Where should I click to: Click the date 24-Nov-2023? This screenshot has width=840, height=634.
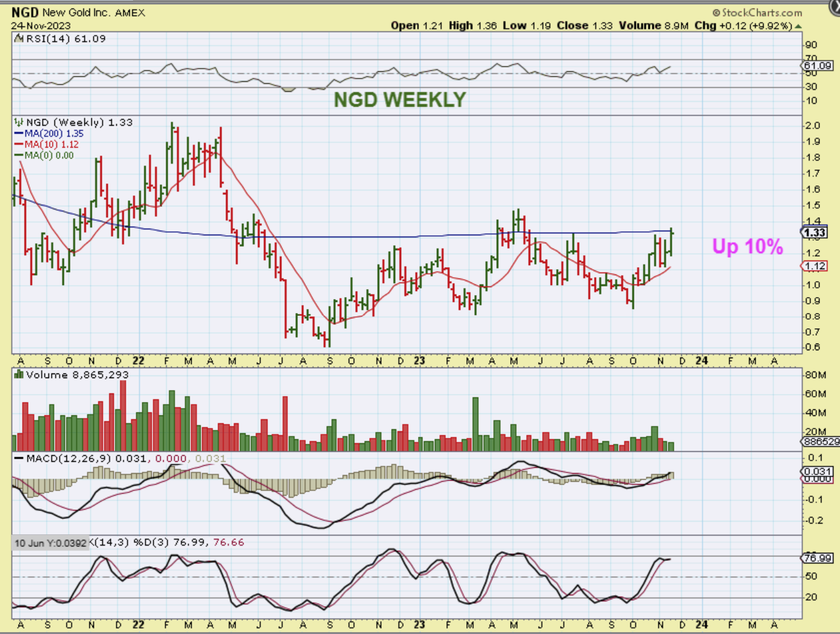(x=39, y=26)
